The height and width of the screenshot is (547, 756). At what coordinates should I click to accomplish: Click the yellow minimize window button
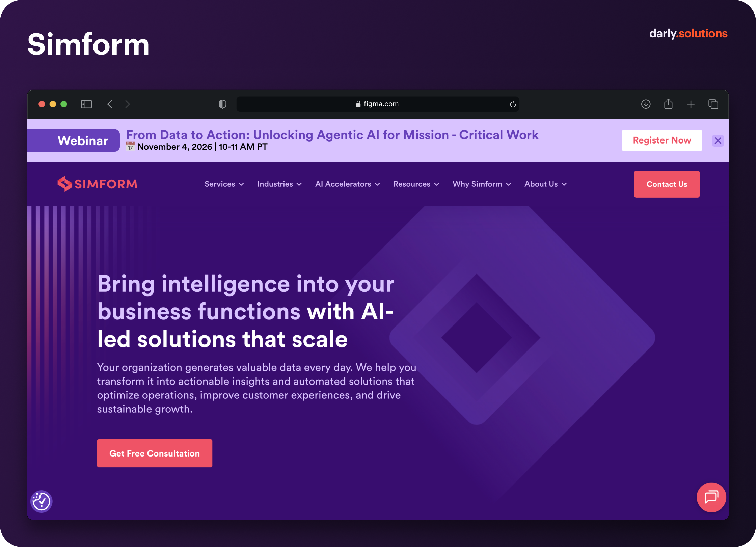click(x=53, y=104)
